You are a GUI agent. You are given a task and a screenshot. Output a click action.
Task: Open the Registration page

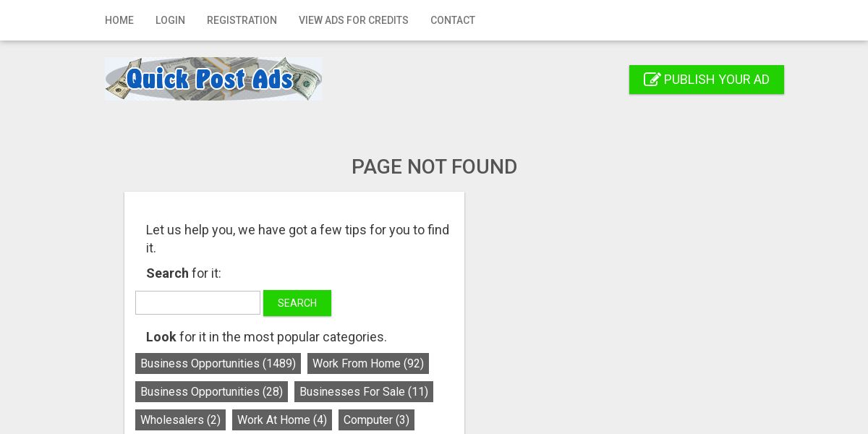click(242, 20)
